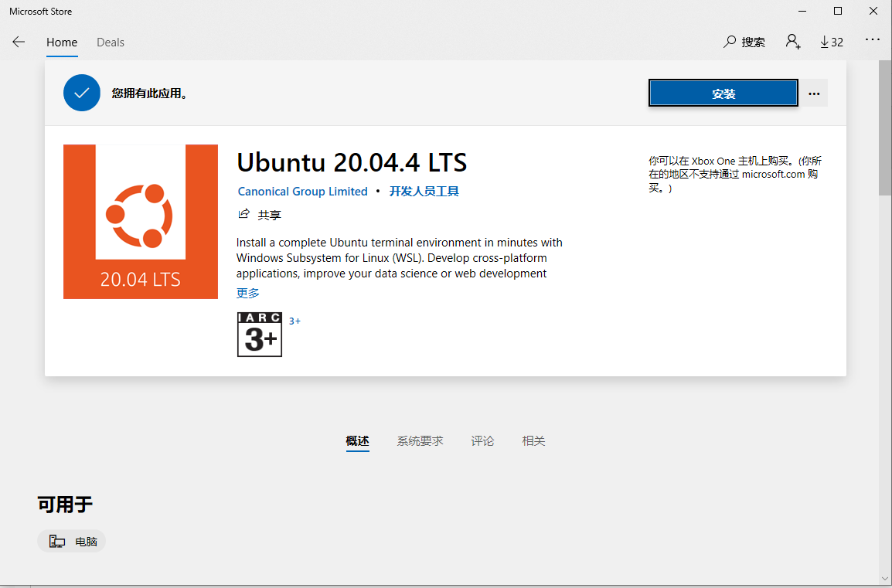The width and height of the screenshot is (892, 588).
Task: Click the Ubuntu 20.04 LTS app logo
Action: (x=141, y=222)
